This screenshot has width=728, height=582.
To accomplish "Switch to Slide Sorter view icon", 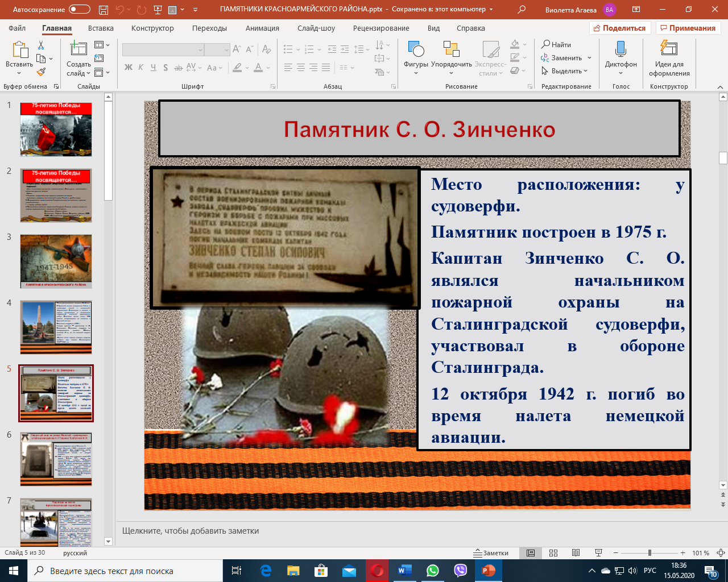I will 553,553.
